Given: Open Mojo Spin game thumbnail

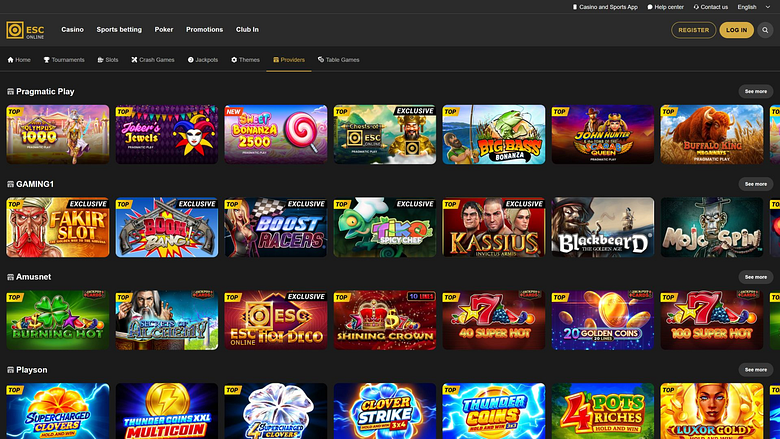Looking at the screenshot, I should (x=711, y=227).
